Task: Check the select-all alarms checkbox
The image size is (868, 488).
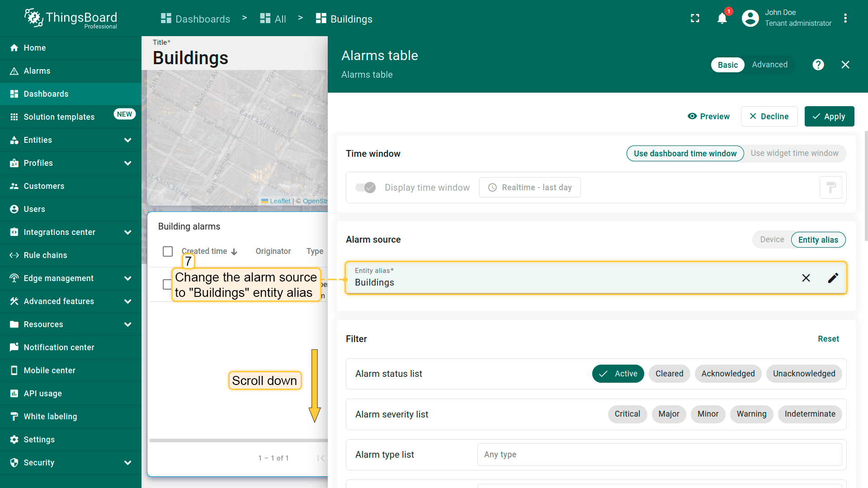Action: click(x=168, y=251)
